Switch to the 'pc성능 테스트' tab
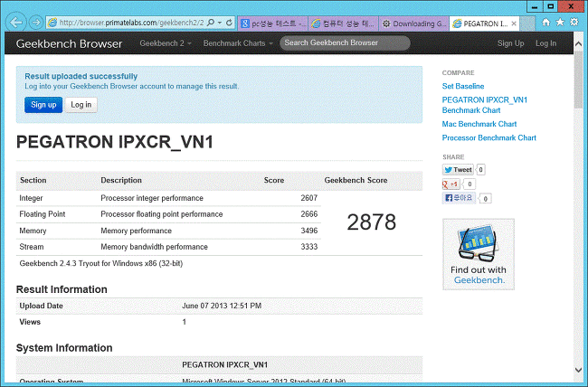The height and width of the screenshot is (387, 588). 273,24
